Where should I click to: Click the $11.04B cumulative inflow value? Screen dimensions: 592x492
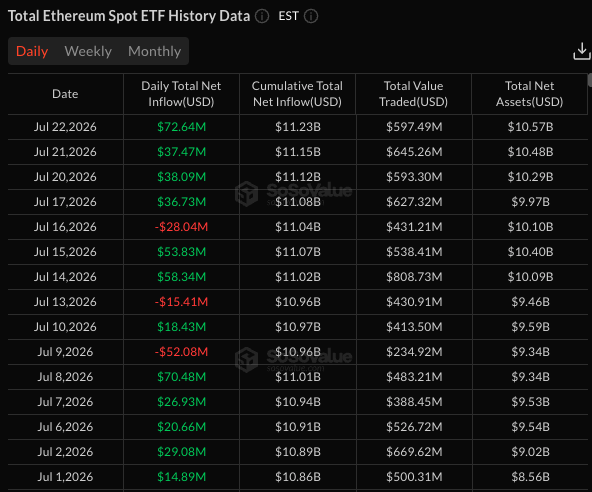(x=298, y=227)
